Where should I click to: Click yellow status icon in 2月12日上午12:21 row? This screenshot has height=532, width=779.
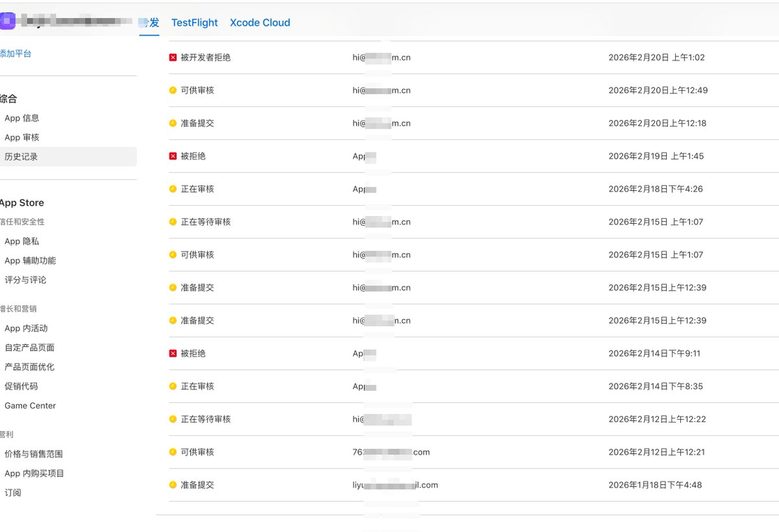pos(173,452)
